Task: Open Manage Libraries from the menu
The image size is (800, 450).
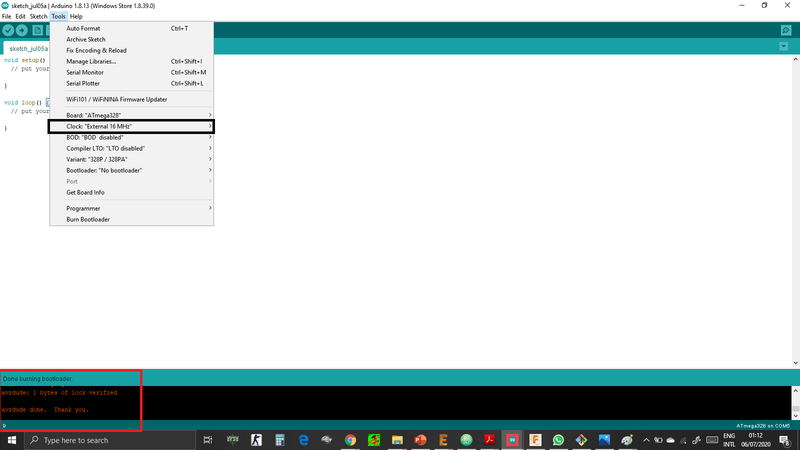Action: pos(132,61)
